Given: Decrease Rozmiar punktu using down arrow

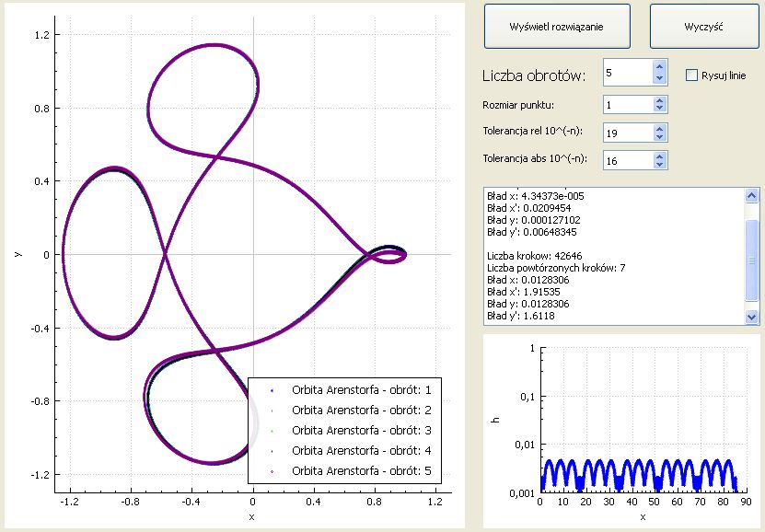Looking at the screenshot, I should (x=659, y=110).
